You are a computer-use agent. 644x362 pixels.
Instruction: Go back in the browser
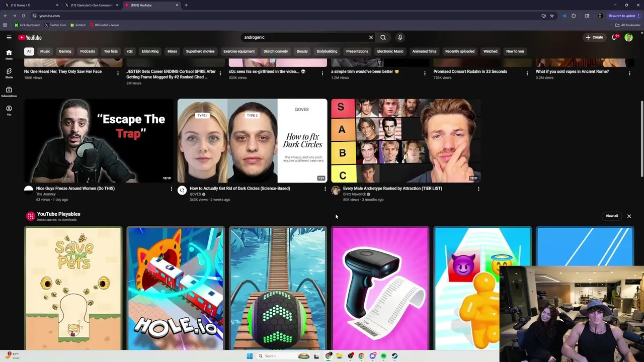(x=5, y=16)
